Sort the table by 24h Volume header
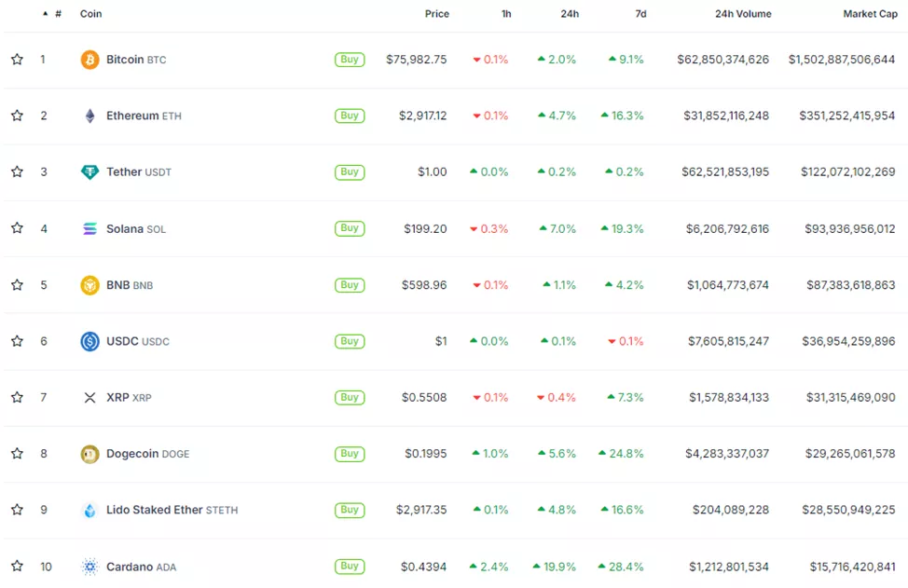 coord(743,14)
